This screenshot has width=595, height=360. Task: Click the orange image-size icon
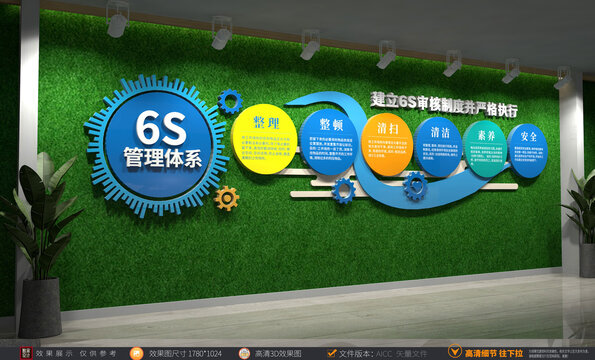click(x=137, y=353)
